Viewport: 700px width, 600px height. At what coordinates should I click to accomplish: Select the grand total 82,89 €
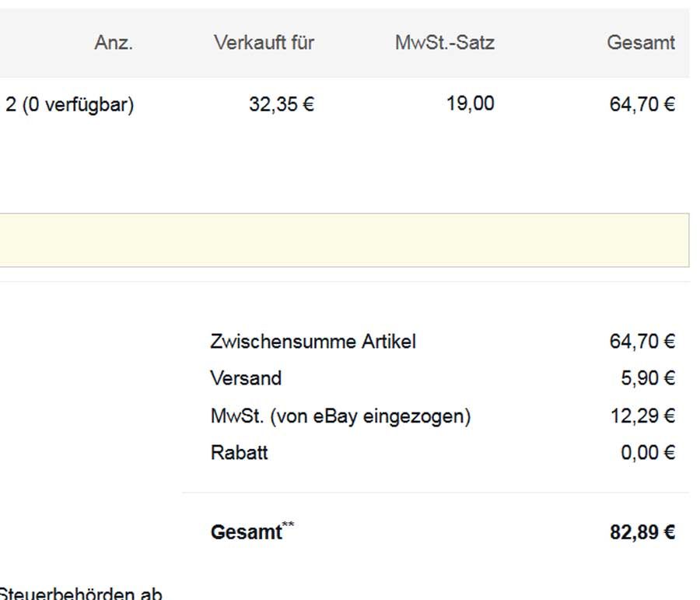point(642,532)
